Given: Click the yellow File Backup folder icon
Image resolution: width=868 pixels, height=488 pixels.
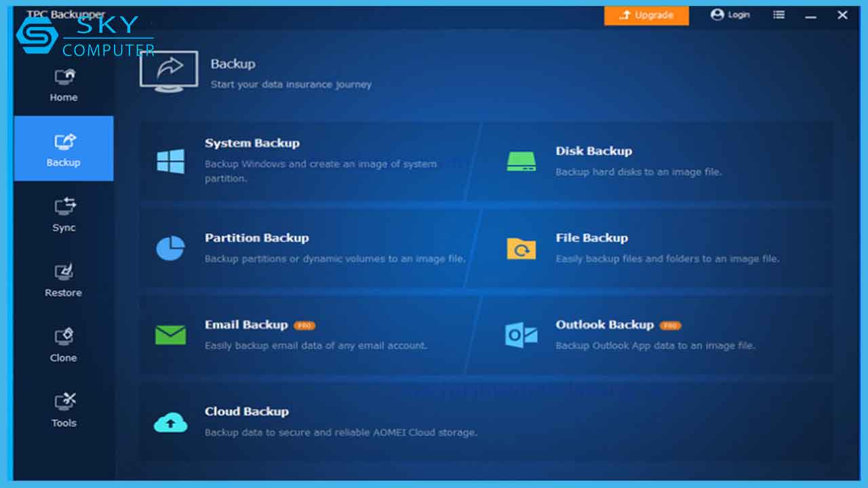Looking at the screenshot, I should pyautogui.click(x=521, y=248).
